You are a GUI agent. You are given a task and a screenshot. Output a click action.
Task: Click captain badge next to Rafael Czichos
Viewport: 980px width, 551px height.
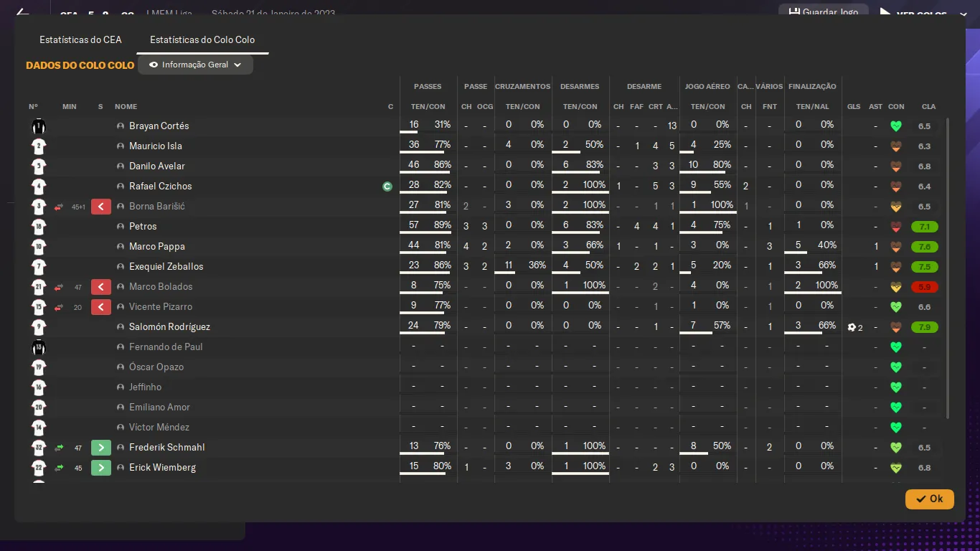(387, 187)
